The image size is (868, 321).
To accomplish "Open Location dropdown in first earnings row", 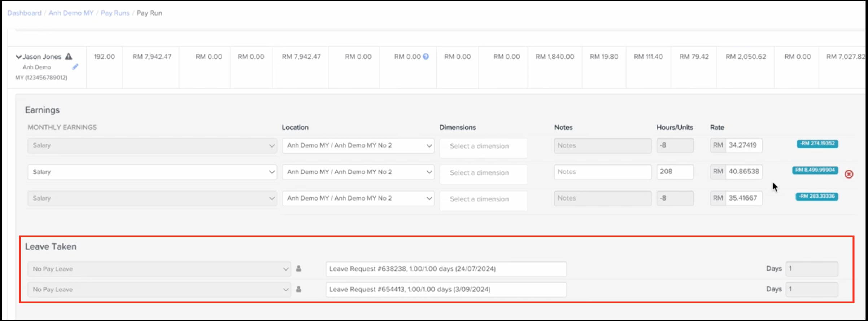I will 358,146.
